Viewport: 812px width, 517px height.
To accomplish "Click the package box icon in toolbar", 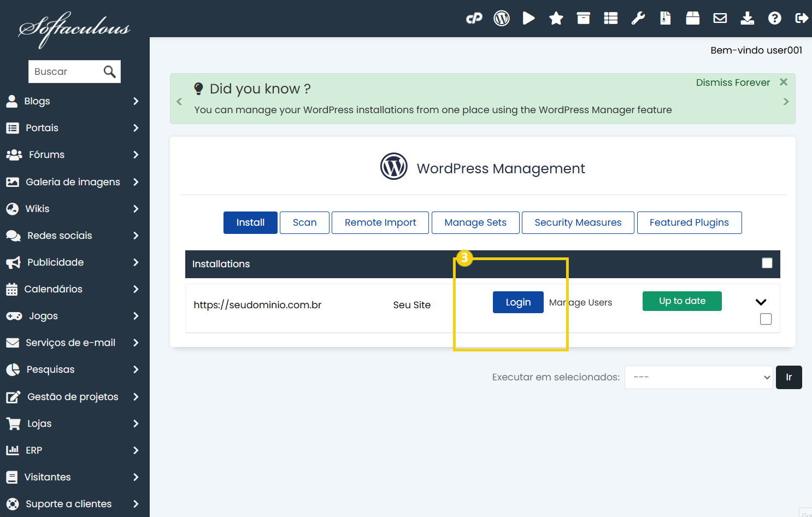I will tap(693, 19).
